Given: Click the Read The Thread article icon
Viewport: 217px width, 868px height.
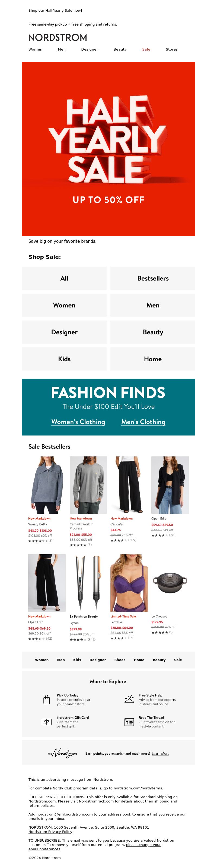Looking at the screenshot, I should pos(129,722).
